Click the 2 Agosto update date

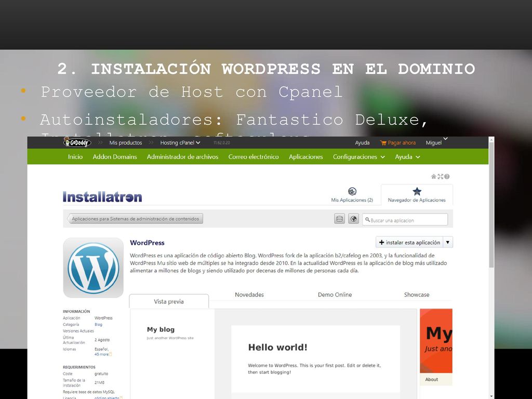[102, 340]
